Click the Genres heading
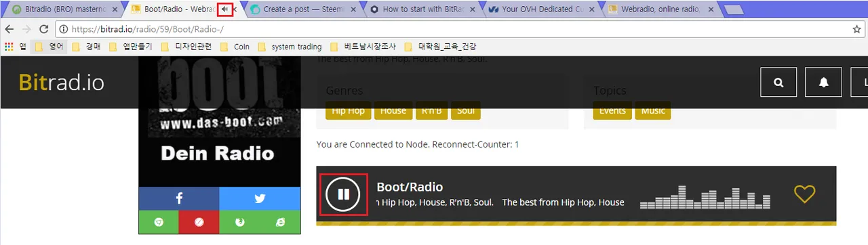The width and height of the screenshot is (868, 245). pyautogui.click(x=344, y=91)
